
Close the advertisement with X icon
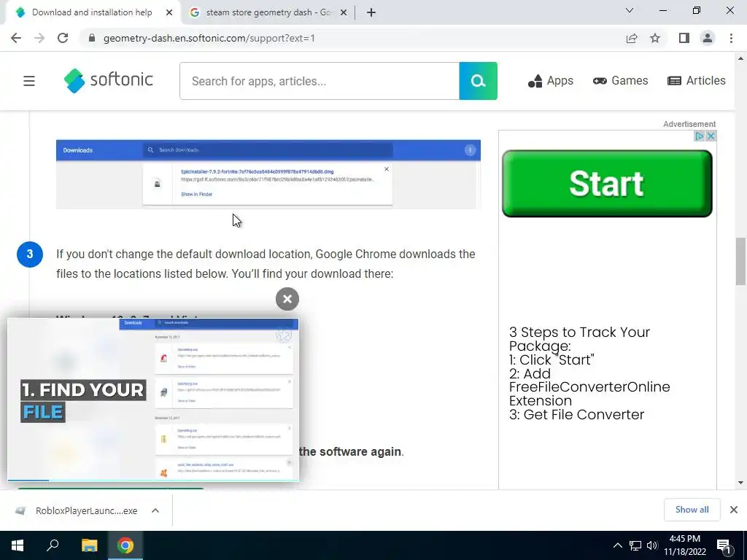711,136
